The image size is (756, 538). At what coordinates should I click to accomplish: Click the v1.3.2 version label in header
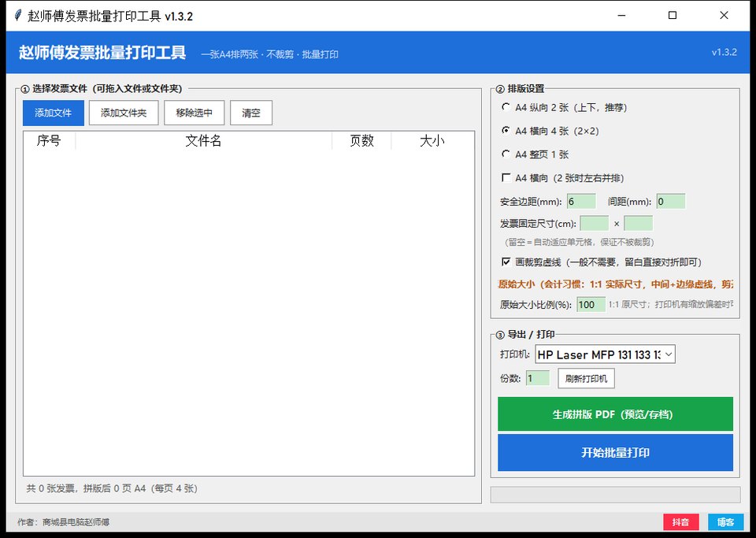tap(724, 52)
